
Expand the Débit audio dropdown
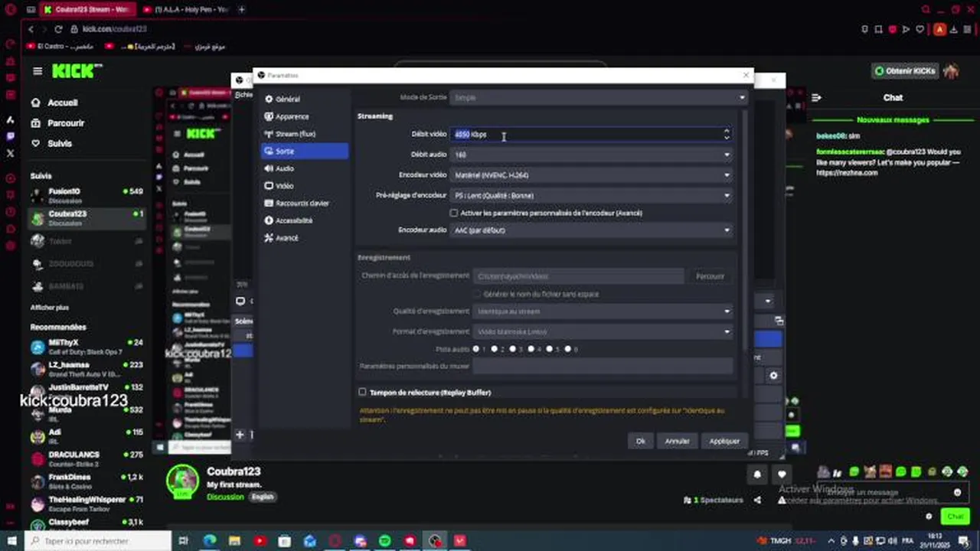tap(591, 155)
